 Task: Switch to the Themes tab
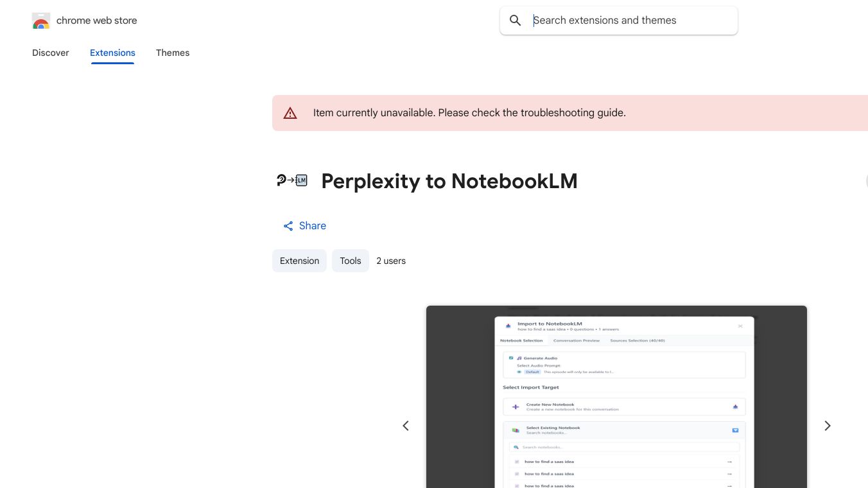point(173,53)
